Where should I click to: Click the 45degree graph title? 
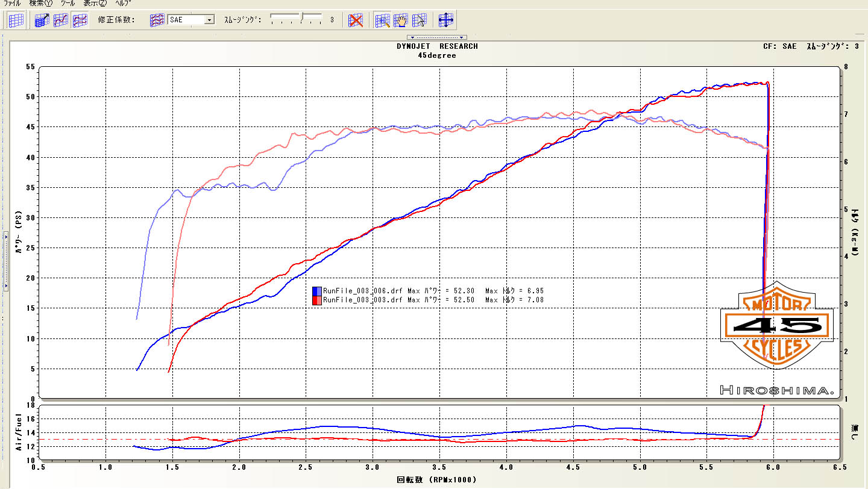(x=437, y=55)
